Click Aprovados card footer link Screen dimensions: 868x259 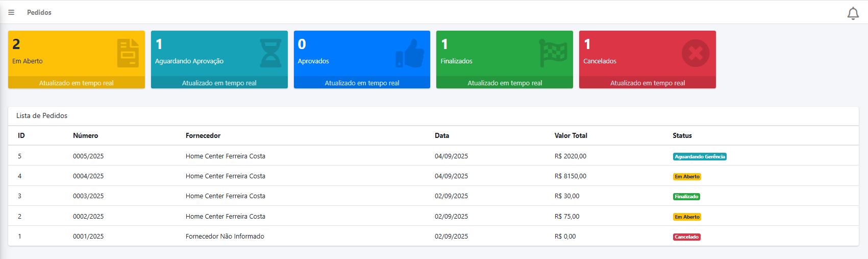(362, 83)
